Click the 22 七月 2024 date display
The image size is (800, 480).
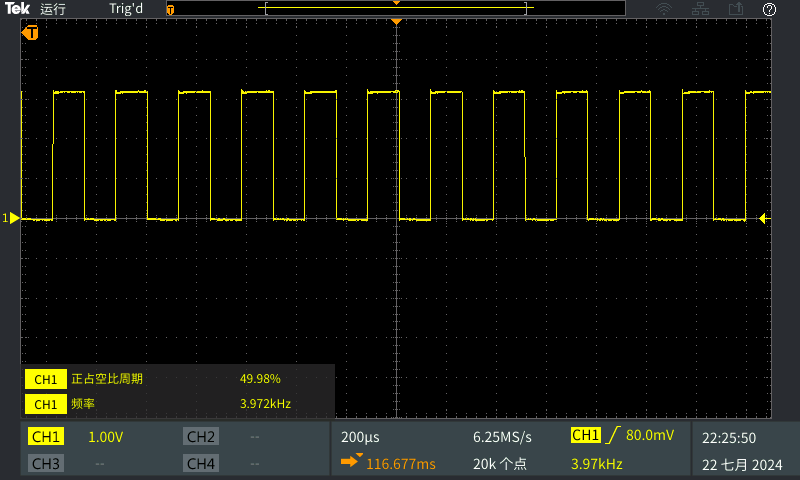[x=742, y=465]
